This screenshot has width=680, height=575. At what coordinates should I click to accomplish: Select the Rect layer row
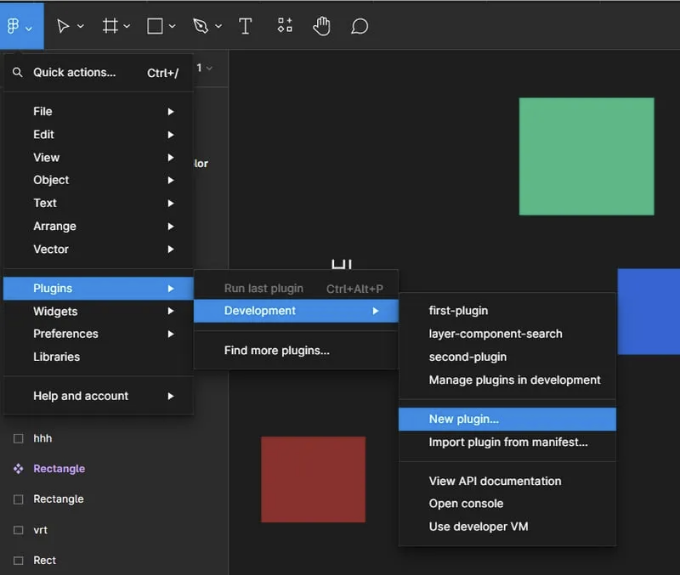pos(114,560)
